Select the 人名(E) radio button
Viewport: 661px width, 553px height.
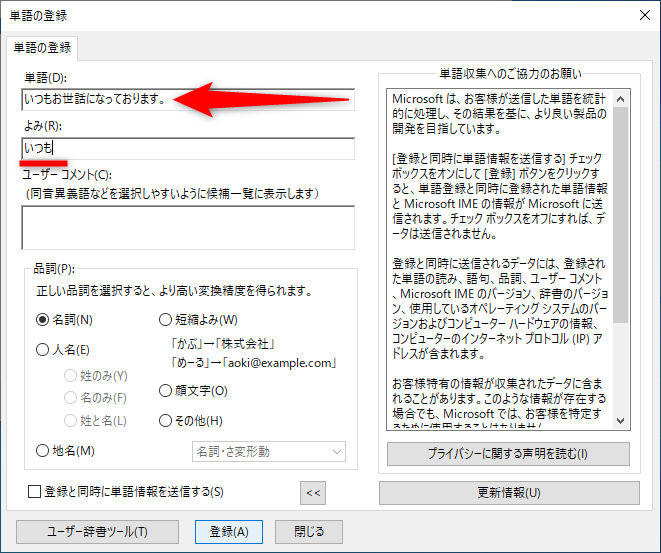tap(43, 349)
